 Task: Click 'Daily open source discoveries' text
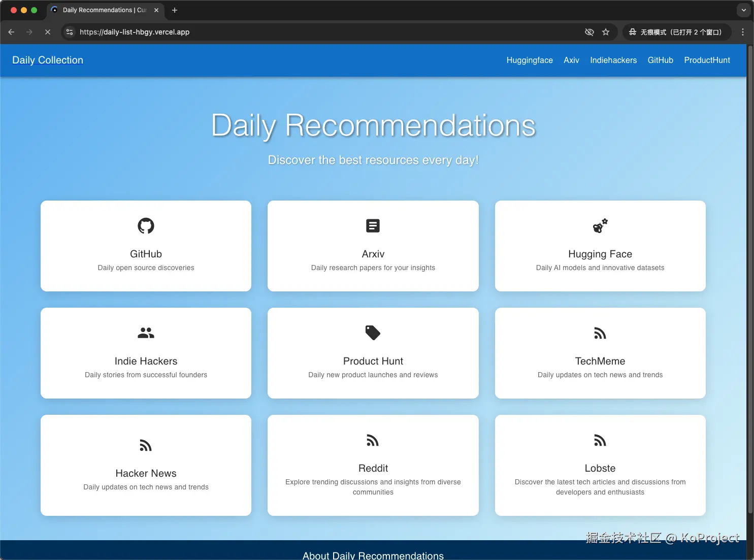(146, 268)
